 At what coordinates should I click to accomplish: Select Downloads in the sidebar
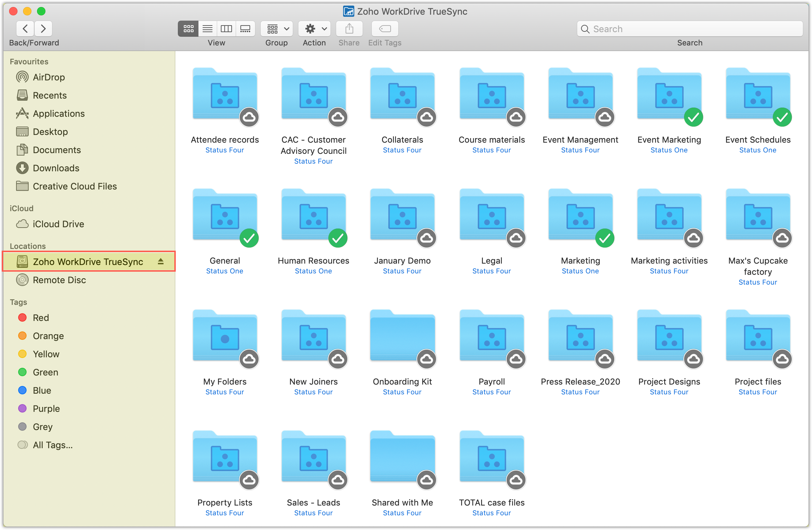(56, 168)
